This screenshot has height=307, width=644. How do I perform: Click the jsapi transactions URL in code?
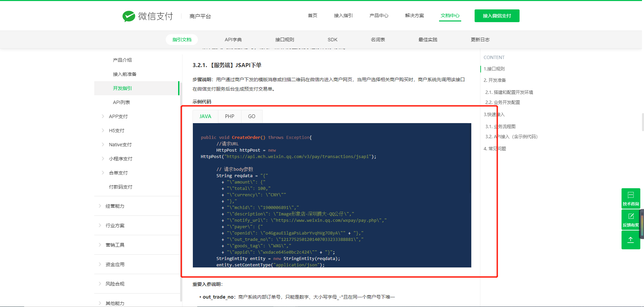[x=298, y=157]
